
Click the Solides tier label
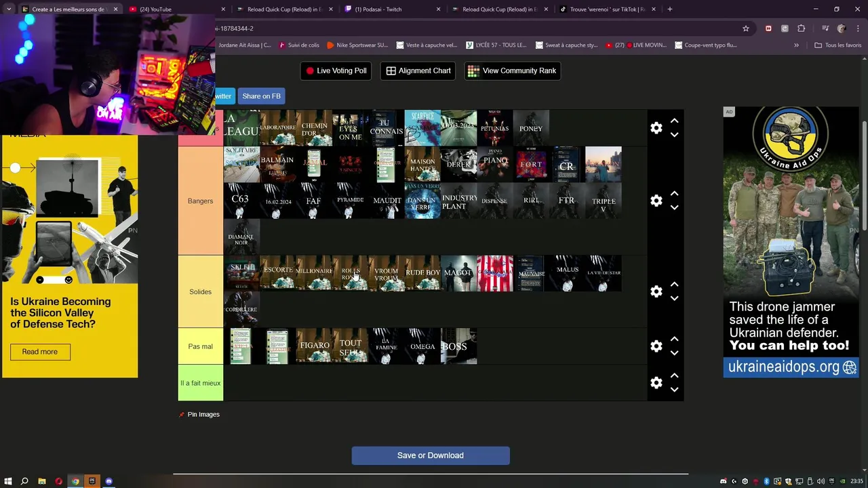coord(200,291)
